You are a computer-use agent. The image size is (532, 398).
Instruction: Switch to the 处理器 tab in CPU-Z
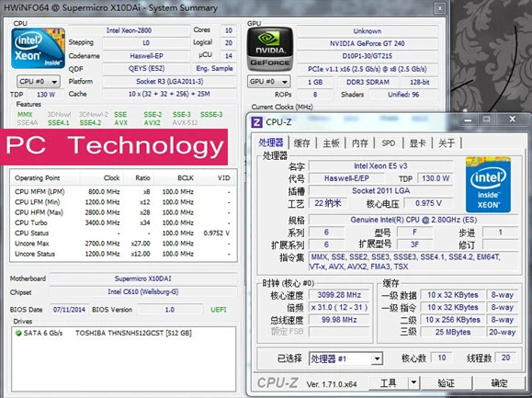click(x=271, y=142)
